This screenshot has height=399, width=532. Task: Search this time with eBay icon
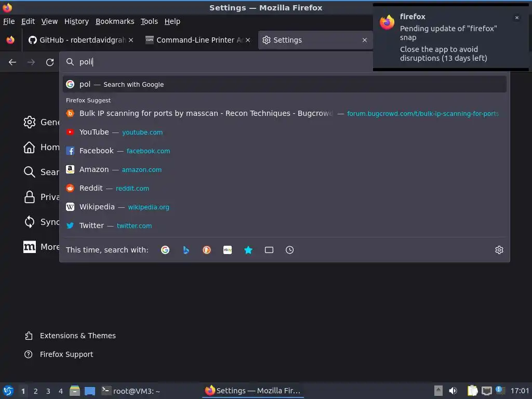228,250
